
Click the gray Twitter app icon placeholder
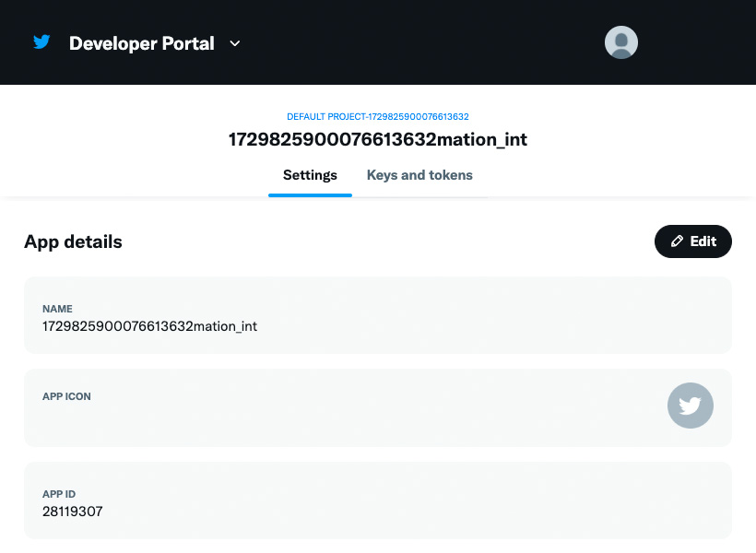pos(690,406)
